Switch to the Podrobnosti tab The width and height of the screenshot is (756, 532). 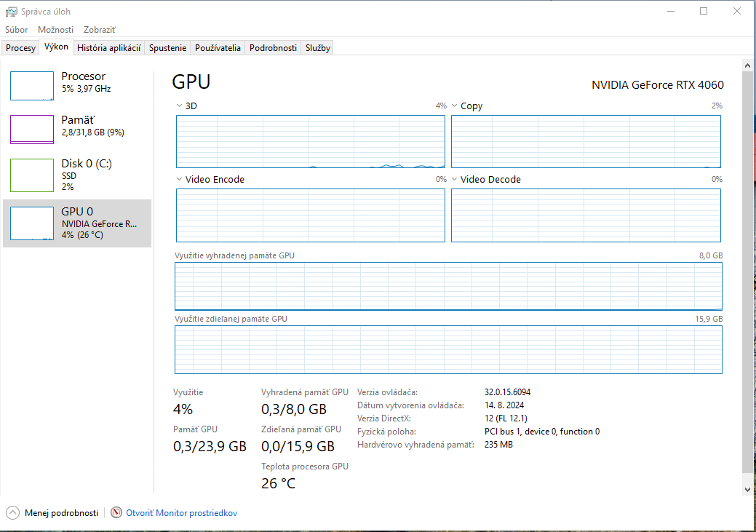pyautogui.click(x=273, y=47)
